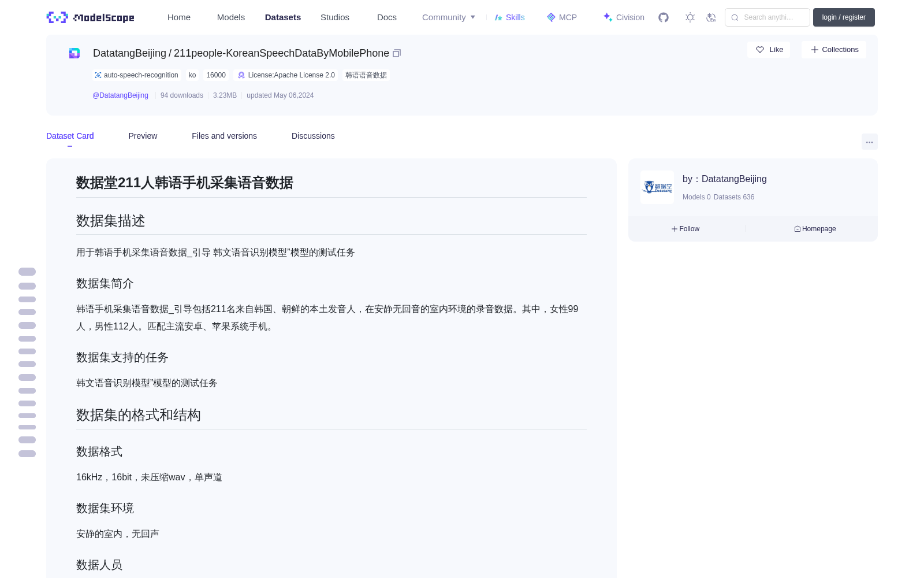
Task: Open the Civision sparkle link
Action: (x=624, y=17)
